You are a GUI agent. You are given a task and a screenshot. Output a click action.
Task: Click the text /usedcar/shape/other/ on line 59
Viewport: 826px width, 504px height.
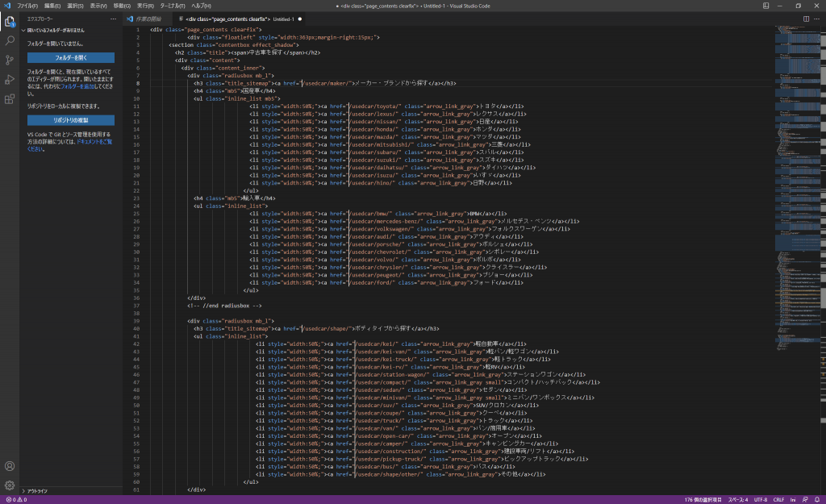pyautogui.click(x=390, y=474)
